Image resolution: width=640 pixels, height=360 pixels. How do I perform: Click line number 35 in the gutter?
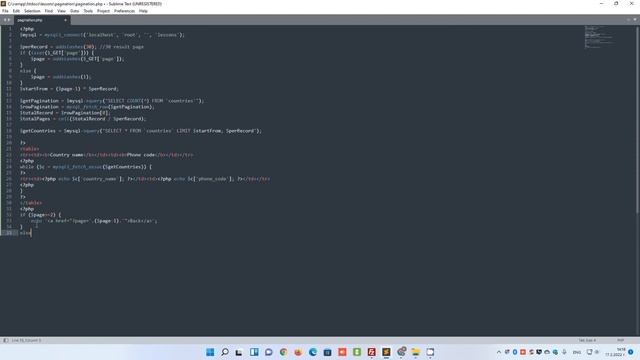pos(9,233)
